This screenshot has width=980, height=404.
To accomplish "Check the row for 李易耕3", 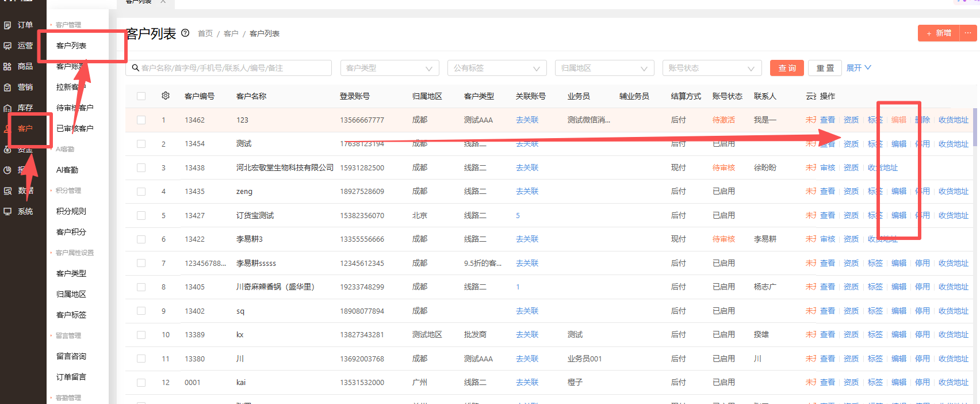I will point(141,239).
